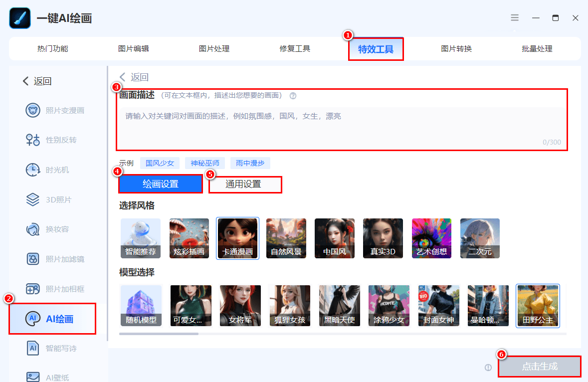The image size is (588, 382).
Task: Pick the 黑暗天使 model thumbnail
Action: tap(339, 306)
